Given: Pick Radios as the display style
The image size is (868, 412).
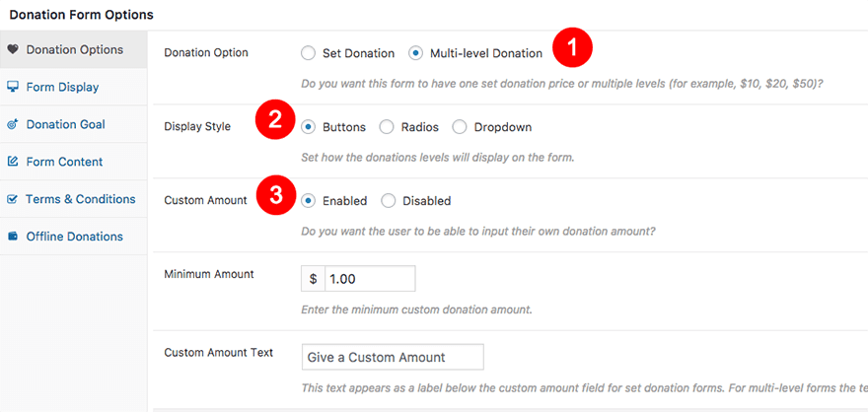Looking at the screenshot, I should pos(387,127).
